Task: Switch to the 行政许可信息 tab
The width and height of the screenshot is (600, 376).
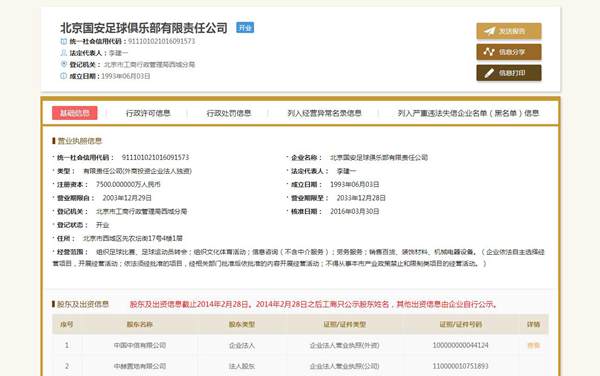Action: (x=148, y=113)
